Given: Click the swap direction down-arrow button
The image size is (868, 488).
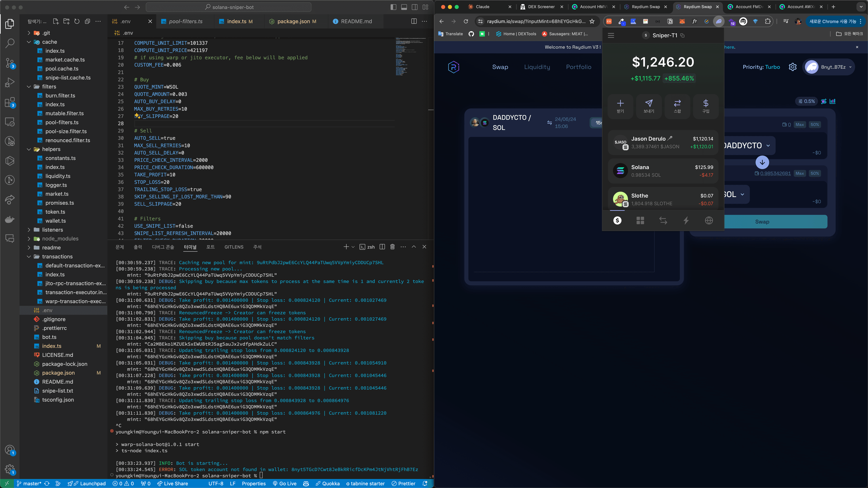Looking at the screenshot, I should [762, 162].
